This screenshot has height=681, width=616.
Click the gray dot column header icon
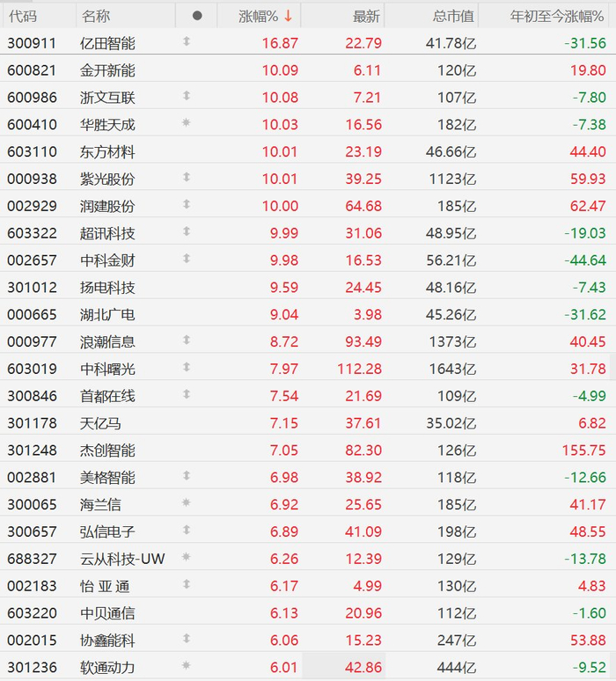[197, 16]
